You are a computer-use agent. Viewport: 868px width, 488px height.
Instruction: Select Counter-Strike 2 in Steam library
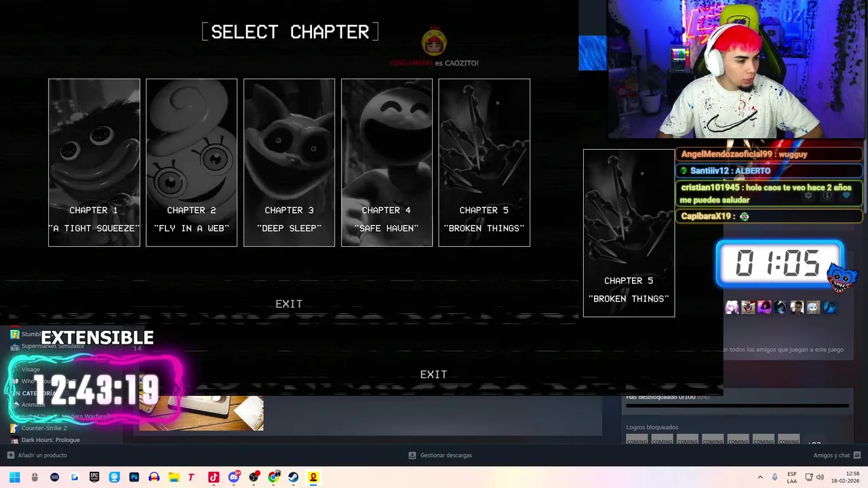click(x=44, y=428)
